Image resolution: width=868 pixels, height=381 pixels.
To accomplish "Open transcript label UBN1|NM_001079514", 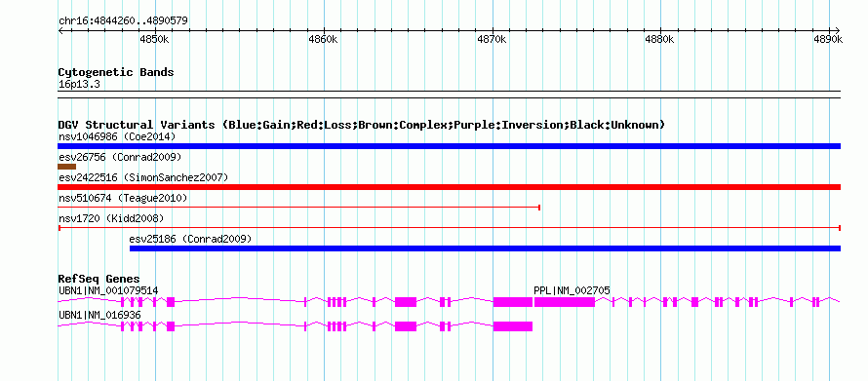I will click(x=108, y=290).
